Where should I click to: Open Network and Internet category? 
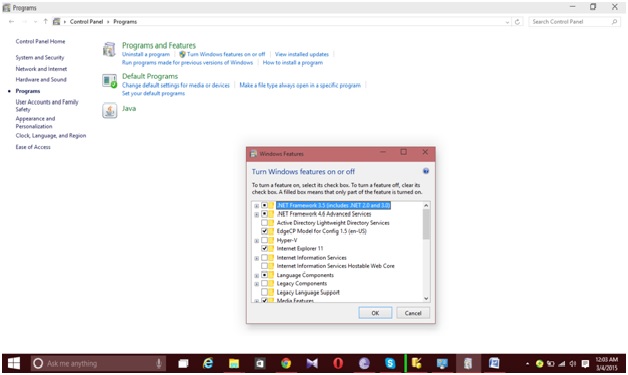coord(41,69)
